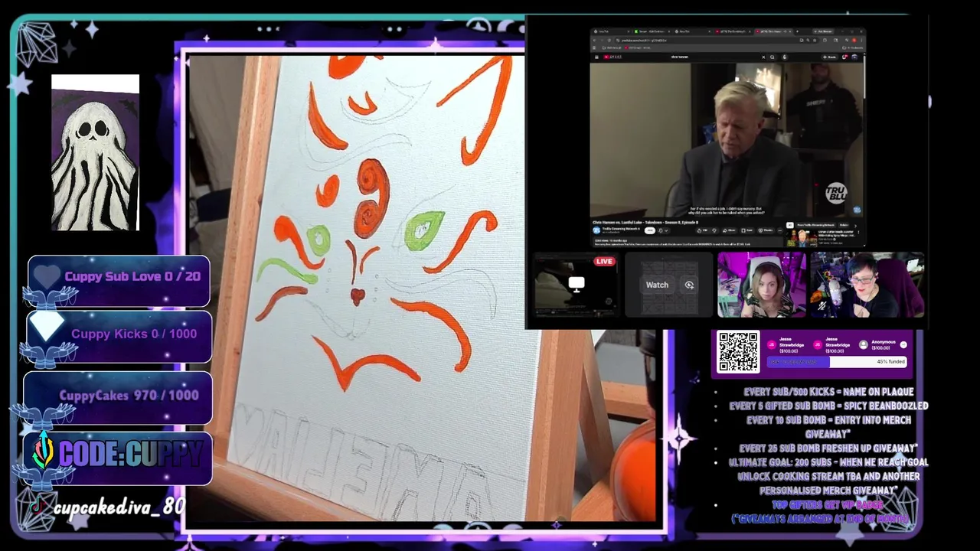This screenshot has height=551, width=980.
Task: Open the recommended video thumbnail
Action: (x=802, y=238)
